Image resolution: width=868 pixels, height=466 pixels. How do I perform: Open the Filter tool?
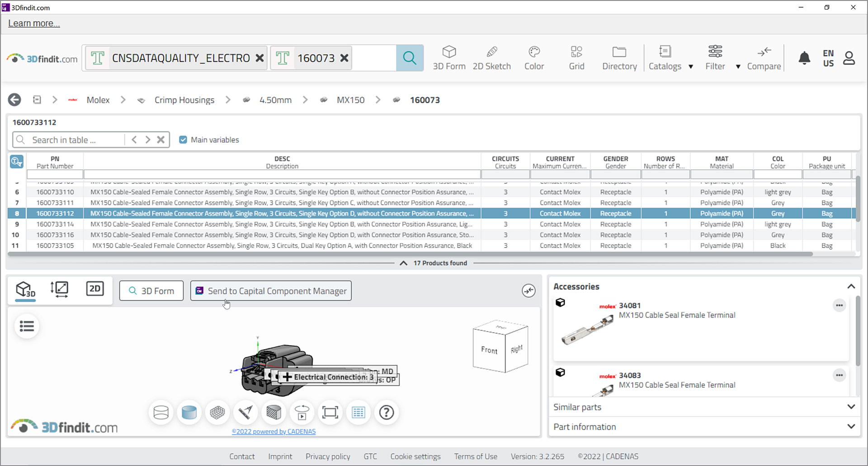coord(715,58)
